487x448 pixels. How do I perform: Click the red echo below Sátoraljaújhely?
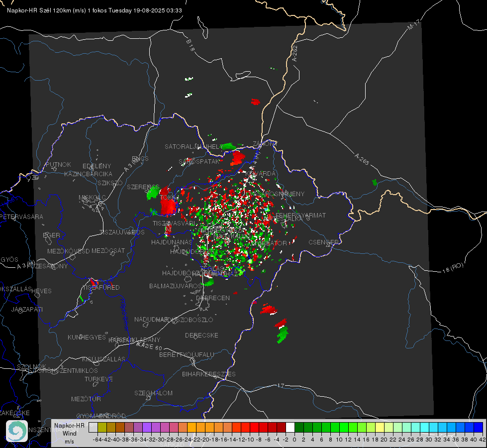pyautogui.click(x=238, y=158)
